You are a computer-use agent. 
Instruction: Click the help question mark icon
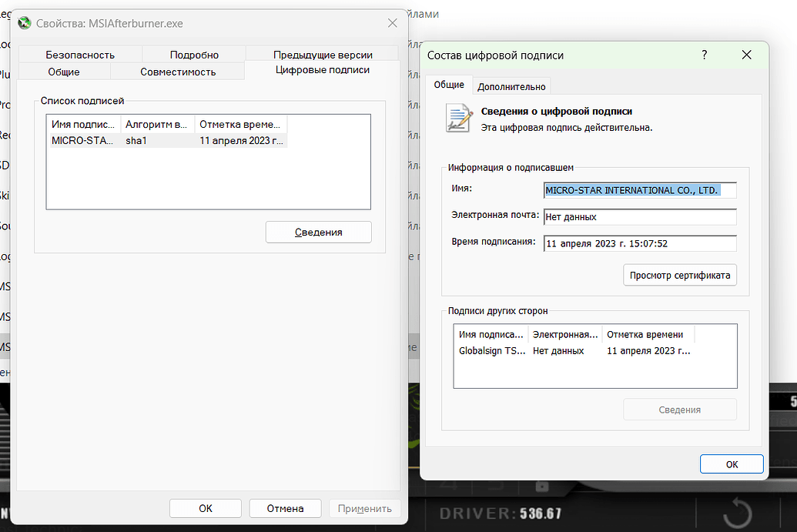[x=703, y=55]
